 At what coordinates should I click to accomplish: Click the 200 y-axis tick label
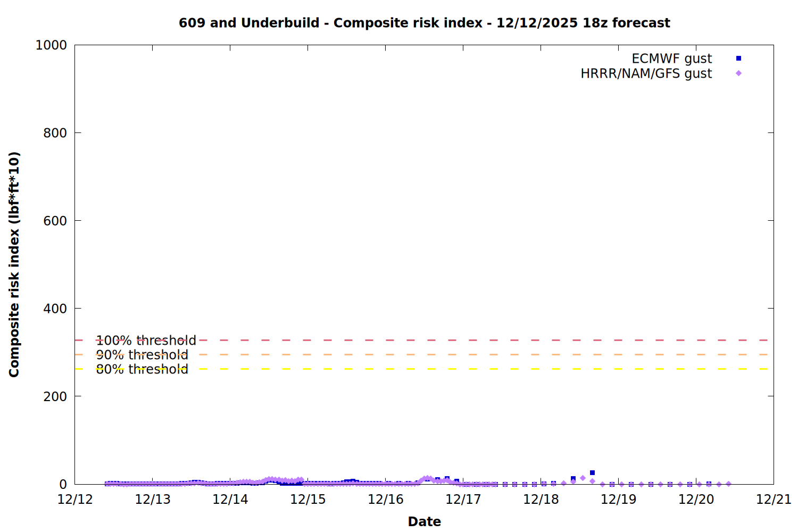click(x=55, y=396)
